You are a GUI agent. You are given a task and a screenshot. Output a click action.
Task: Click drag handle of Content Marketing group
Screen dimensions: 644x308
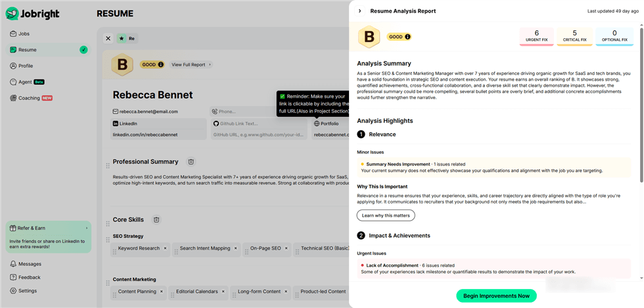[x=108, y=282]
